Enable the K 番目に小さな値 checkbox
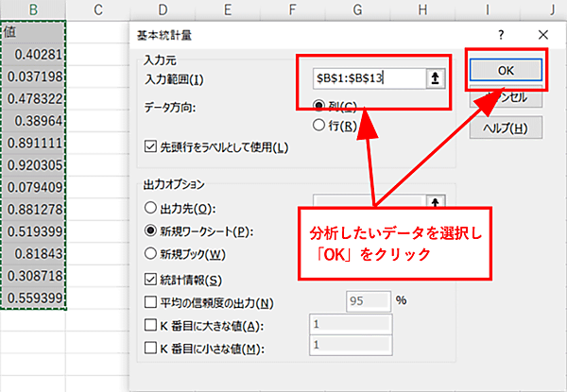Image resolution: width=567 pixels, height=392 pixels. coord(150,349)
